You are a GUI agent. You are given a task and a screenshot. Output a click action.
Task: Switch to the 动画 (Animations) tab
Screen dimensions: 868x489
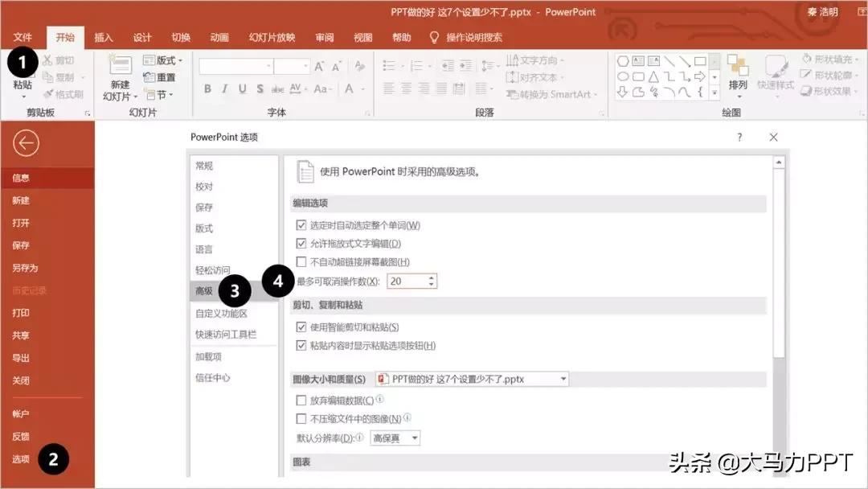[x=219, y=37]
